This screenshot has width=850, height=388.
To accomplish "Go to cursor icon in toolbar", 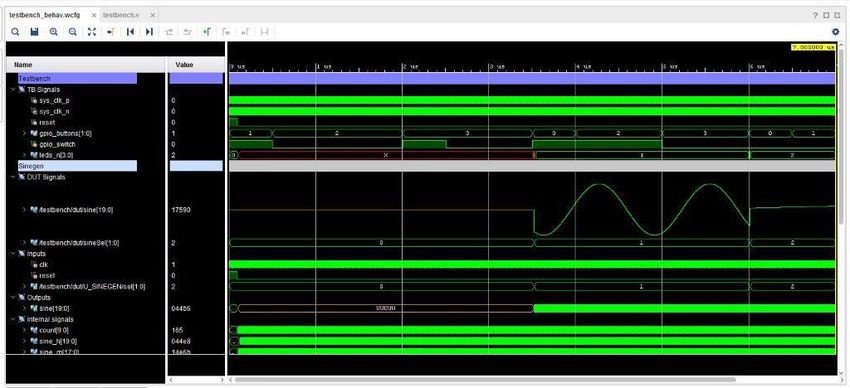I will [x=111, y=32].
